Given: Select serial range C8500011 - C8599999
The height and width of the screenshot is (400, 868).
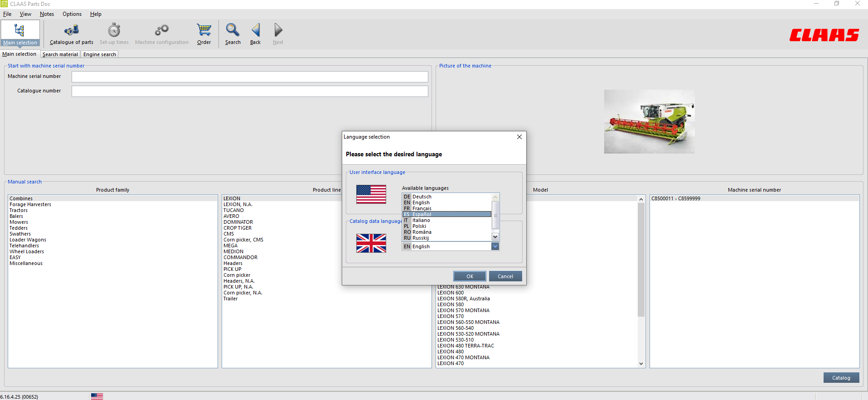Looking at the screenshot, I should pos(754,198).
